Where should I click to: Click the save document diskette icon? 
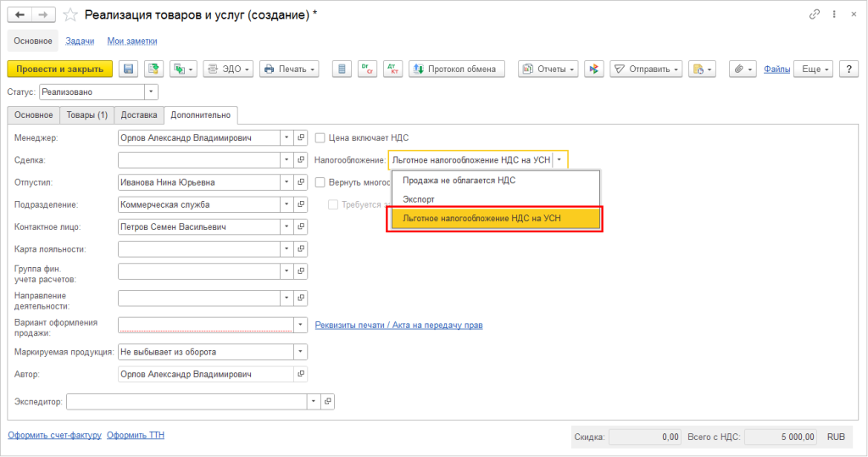coord(129,70)
